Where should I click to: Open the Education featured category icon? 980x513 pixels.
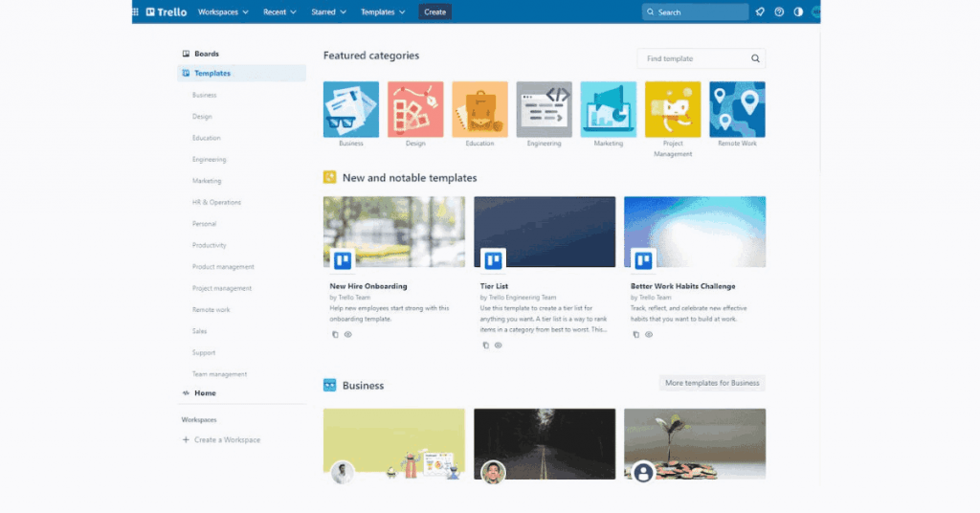click(480, 109)
